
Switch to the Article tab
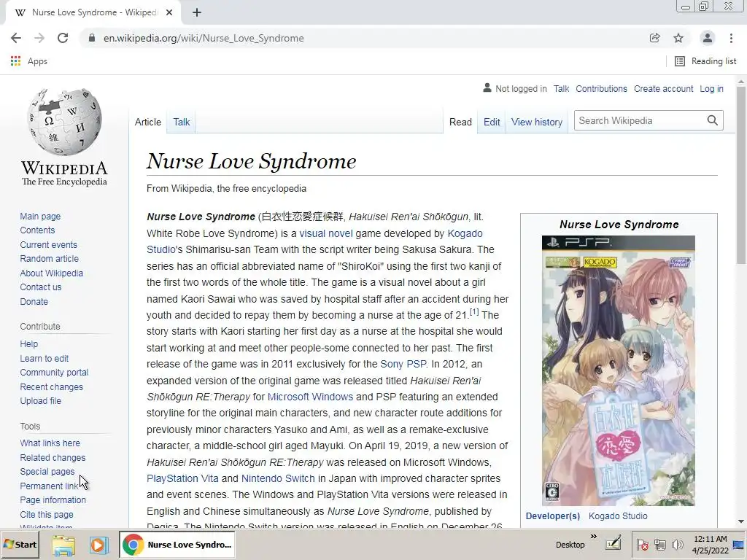(147, 122)
